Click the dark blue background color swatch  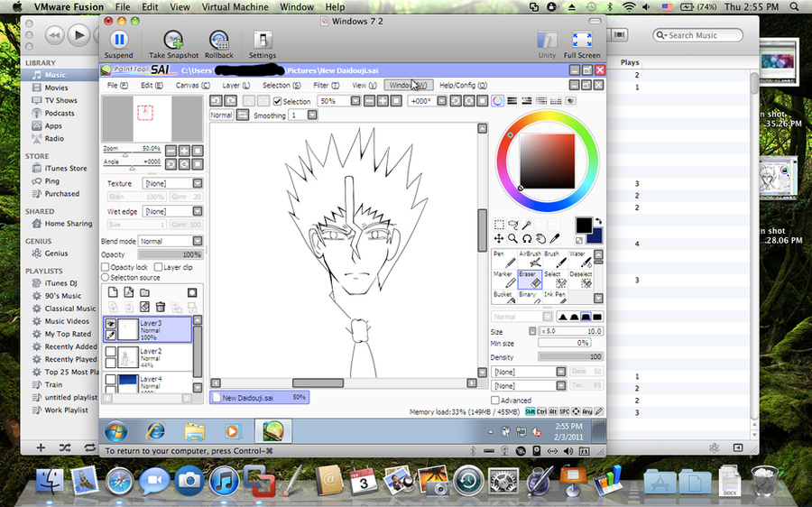[596, 236]
